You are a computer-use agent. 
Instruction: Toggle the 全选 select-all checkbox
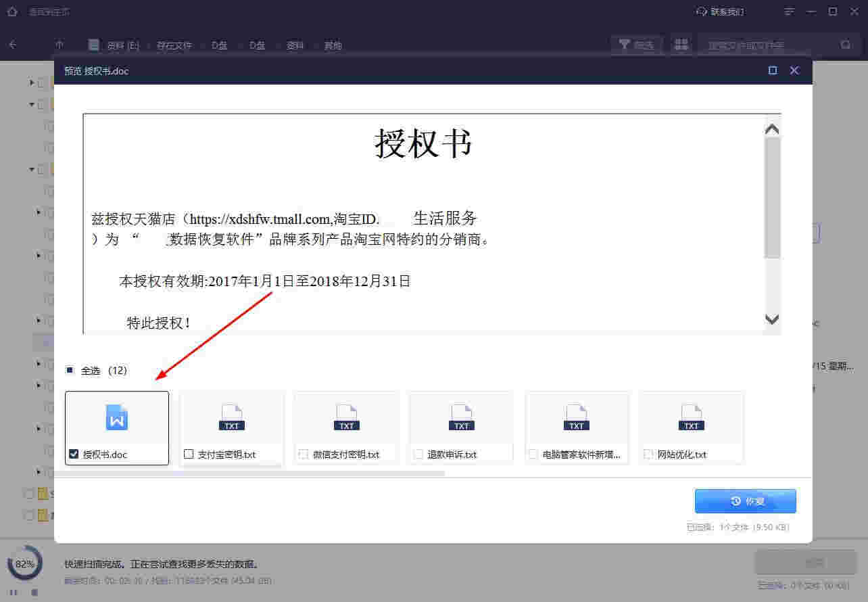(x=70, y=370)
